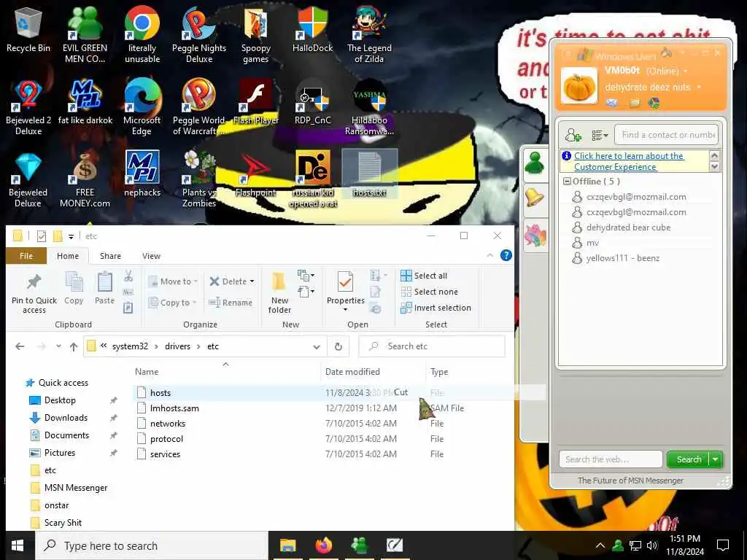Expand the address bar history dropdown
The height and width of the screenshot is (560, 747).
point(317,346)
